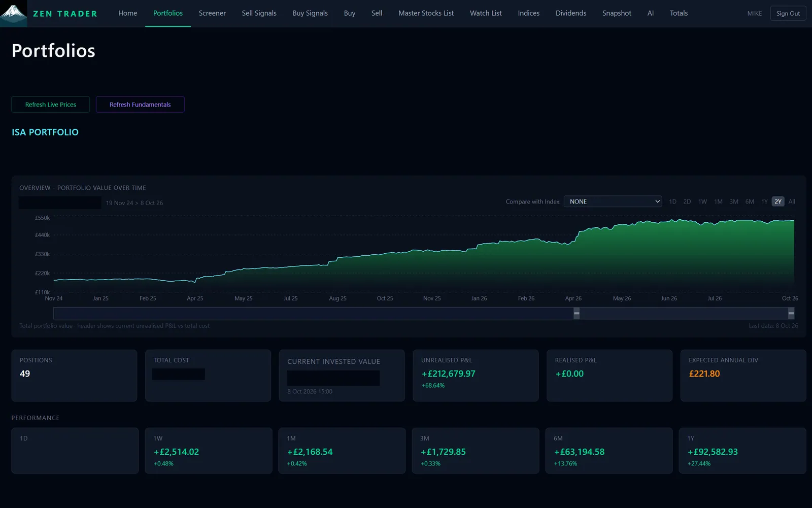Click expected annual div £221.80

click(704, 374)
